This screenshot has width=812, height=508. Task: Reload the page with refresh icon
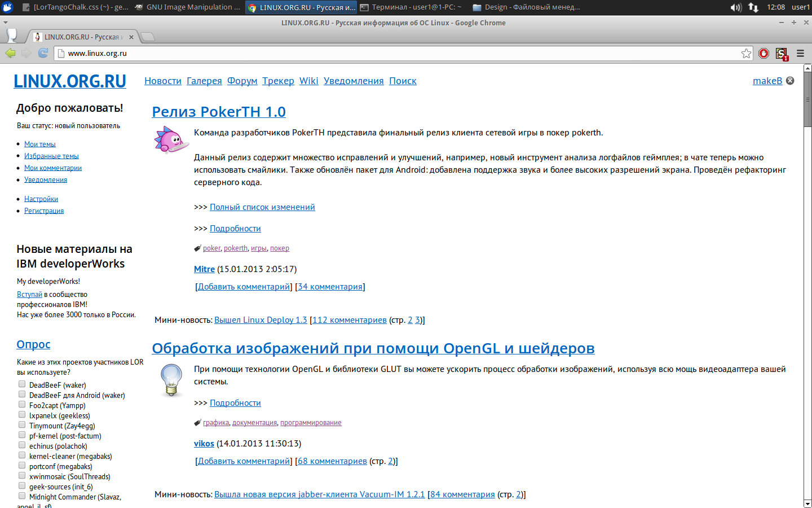(x=43, y=53)
